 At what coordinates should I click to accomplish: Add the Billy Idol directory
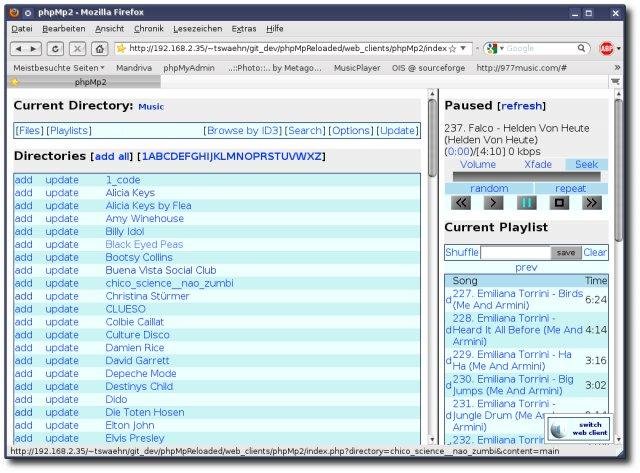pos(24,232)
